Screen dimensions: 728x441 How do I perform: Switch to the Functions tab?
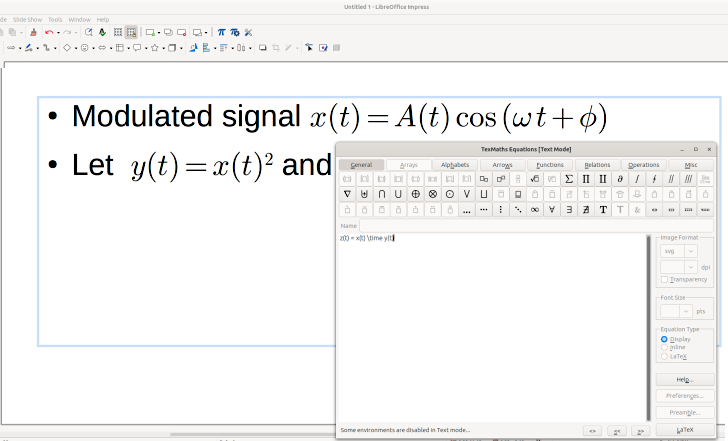tap(550, 165)
